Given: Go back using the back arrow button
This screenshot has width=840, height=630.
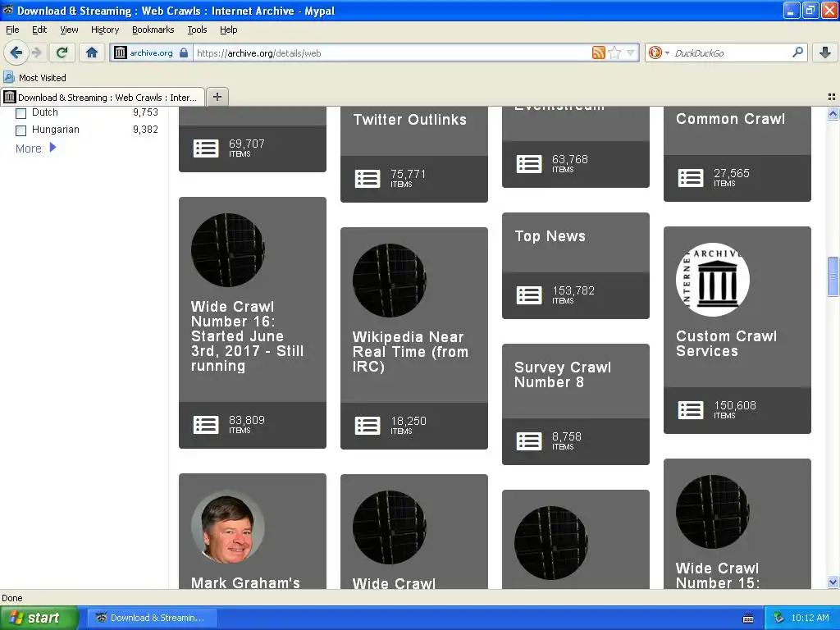Looking at the screenshot, I should coord(16,52).
